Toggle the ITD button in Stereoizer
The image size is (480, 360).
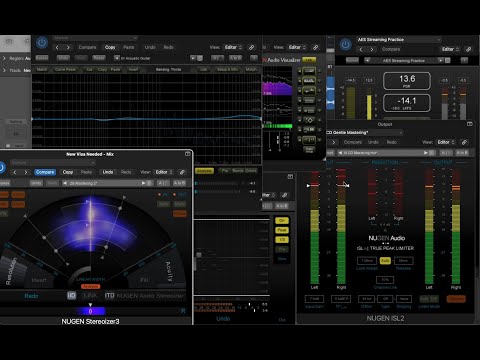pos(110,295)
